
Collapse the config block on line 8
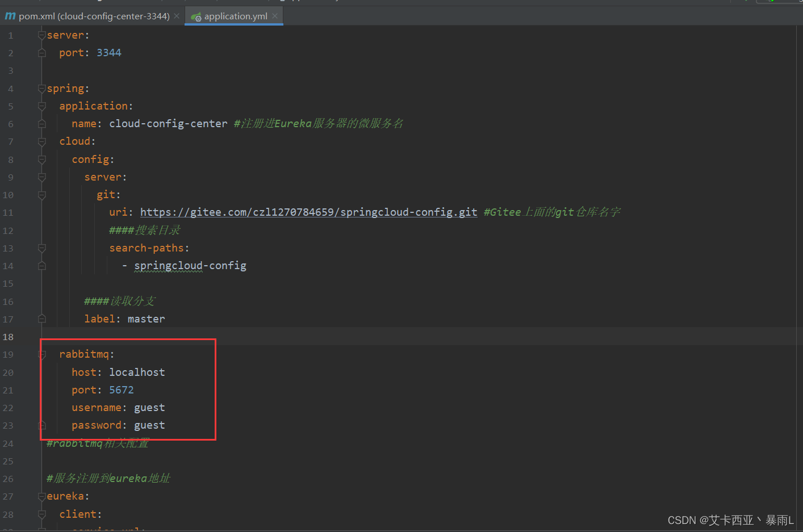[x=41, y=160]
